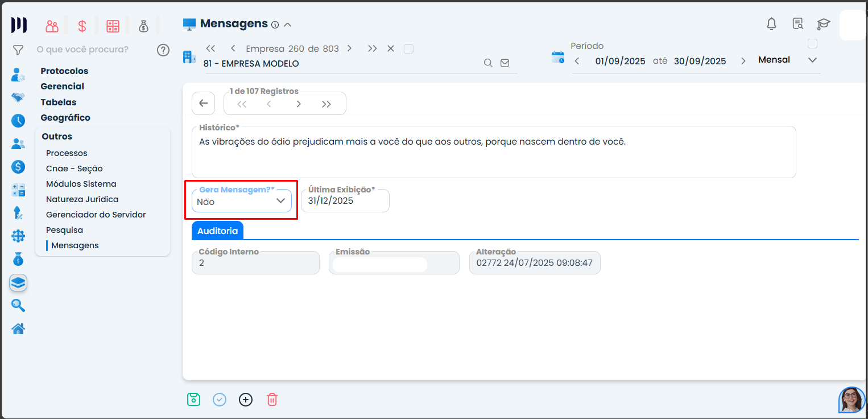Go to previous period with left arrow
868x419 pixels.
tap(577, 61)
